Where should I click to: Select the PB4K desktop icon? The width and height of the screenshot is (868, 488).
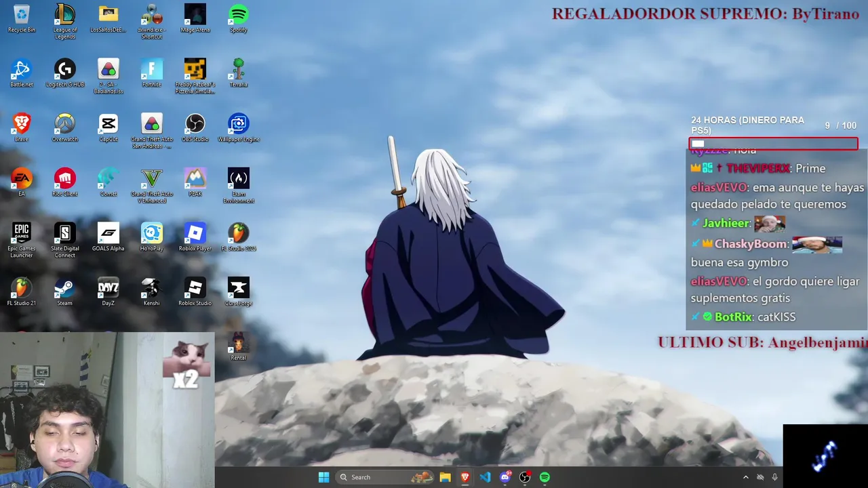[195, 183]
